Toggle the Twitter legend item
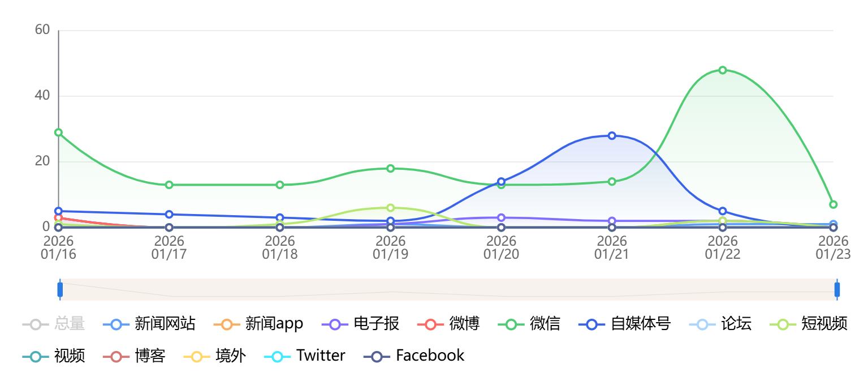Image resolution: width=868 pixels, height=385 pixels. click(x=305, y=356)
